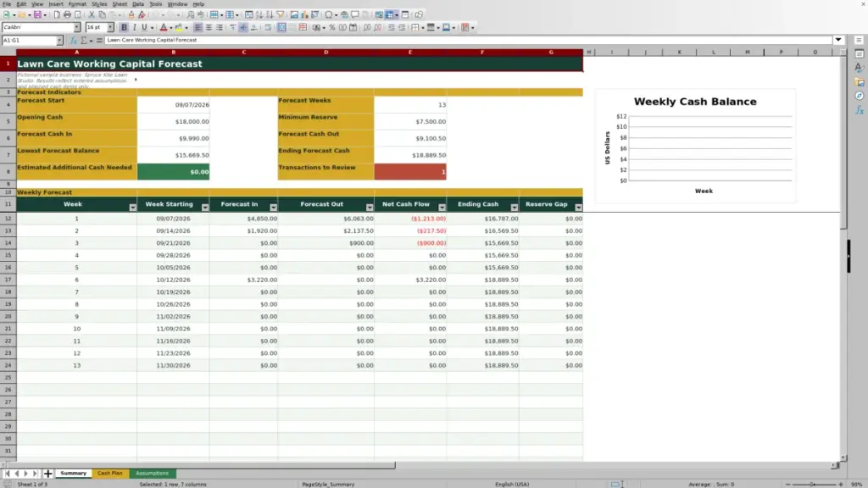Open the Data menu
The height and width of the screenshot is (488, 868).
tap(138, 4)
